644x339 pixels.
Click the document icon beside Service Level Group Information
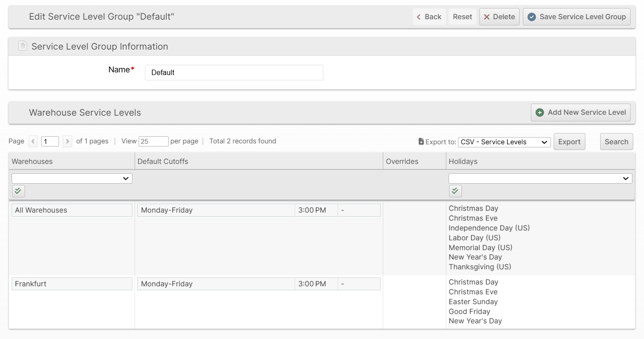pyautogui.click(x=22, y=46)
